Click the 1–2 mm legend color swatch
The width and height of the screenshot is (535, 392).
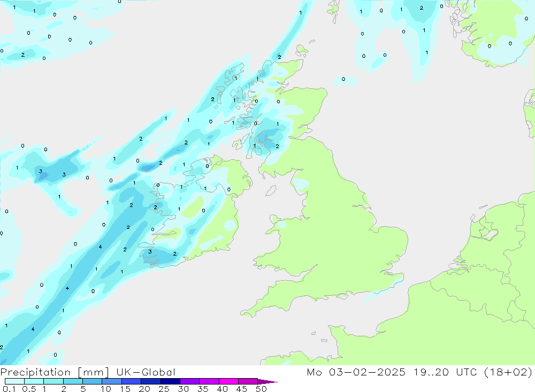[x=53, y=381]
